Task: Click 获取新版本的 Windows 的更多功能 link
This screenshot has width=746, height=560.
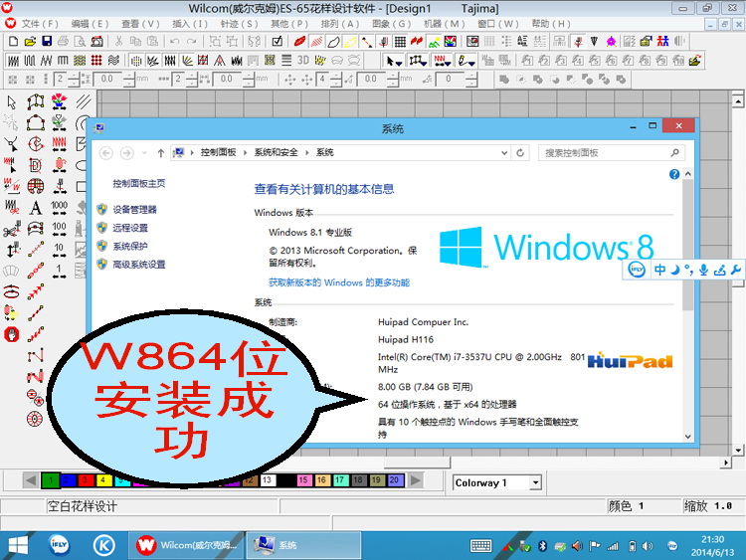Action: point(339,282)
